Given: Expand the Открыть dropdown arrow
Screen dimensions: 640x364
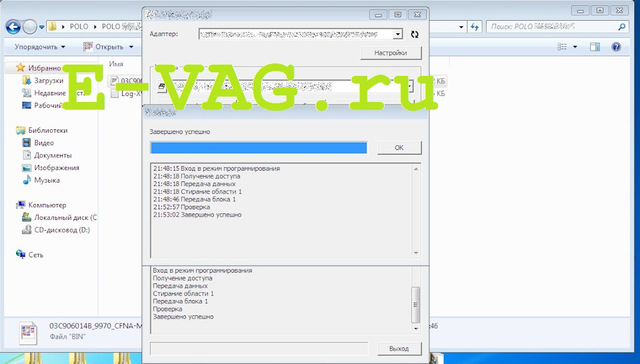Looking at the screenshot, I should pyautogui.click(x=131, y=47).
